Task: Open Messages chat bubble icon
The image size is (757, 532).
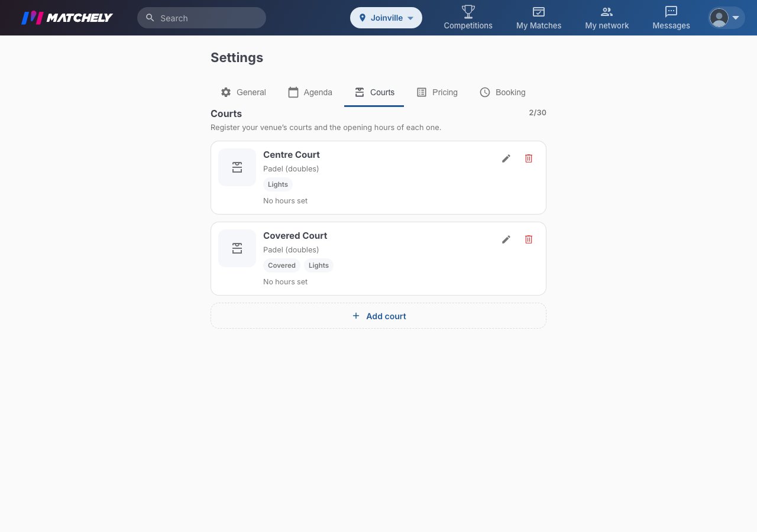Action: (671, 11)
